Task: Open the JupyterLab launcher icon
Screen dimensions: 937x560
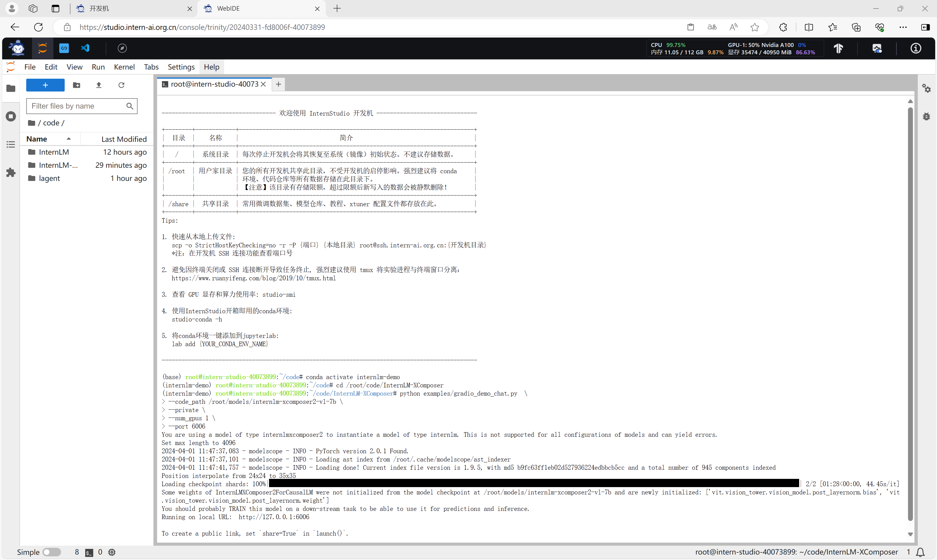Action: pos(43,48)
